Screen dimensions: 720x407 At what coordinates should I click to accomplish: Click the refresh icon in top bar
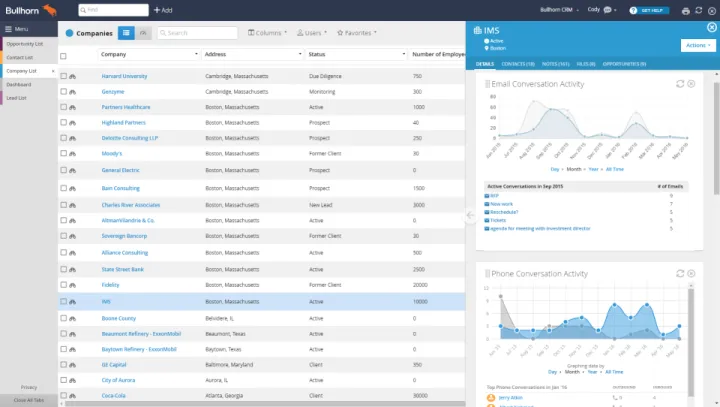pyautogui.click(x=698, y=10)
